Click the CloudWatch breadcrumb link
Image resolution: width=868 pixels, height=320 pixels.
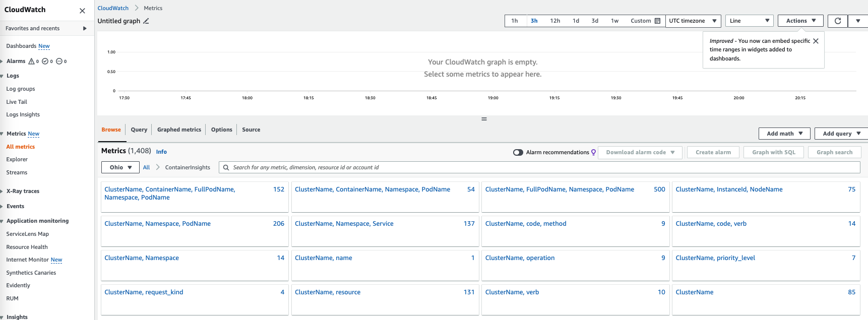[113, 8]
